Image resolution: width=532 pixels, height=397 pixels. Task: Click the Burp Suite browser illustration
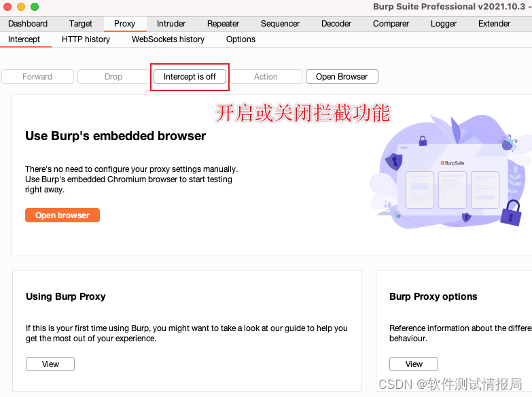pos(451,173)
